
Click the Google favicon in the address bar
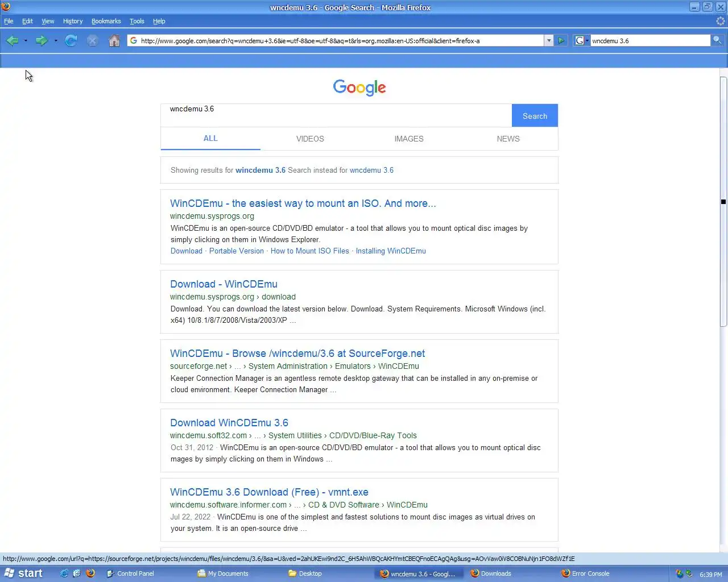click(x=134, y=40)
